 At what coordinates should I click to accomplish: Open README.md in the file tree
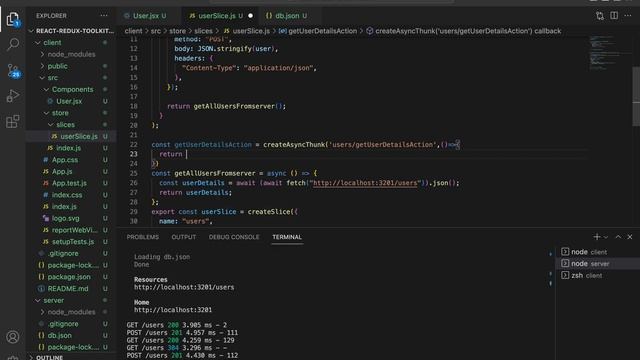[x=68, y=289]
